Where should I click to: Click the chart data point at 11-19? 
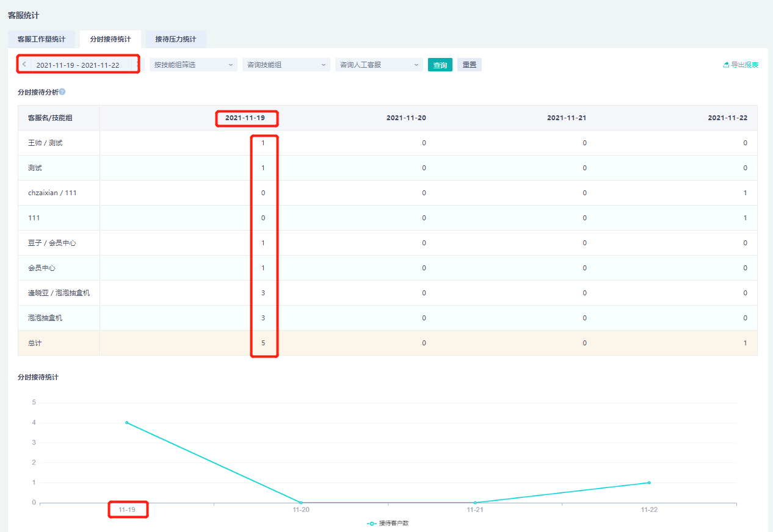[127, 422]
